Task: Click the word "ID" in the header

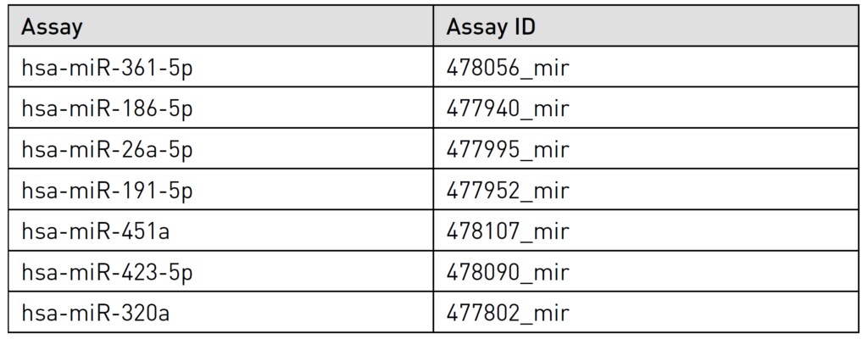Action: (x=523, y=27)
